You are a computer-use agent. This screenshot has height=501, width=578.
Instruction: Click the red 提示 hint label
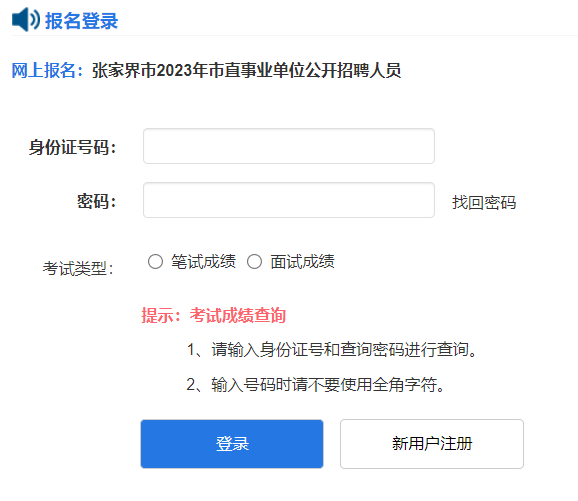161,316
